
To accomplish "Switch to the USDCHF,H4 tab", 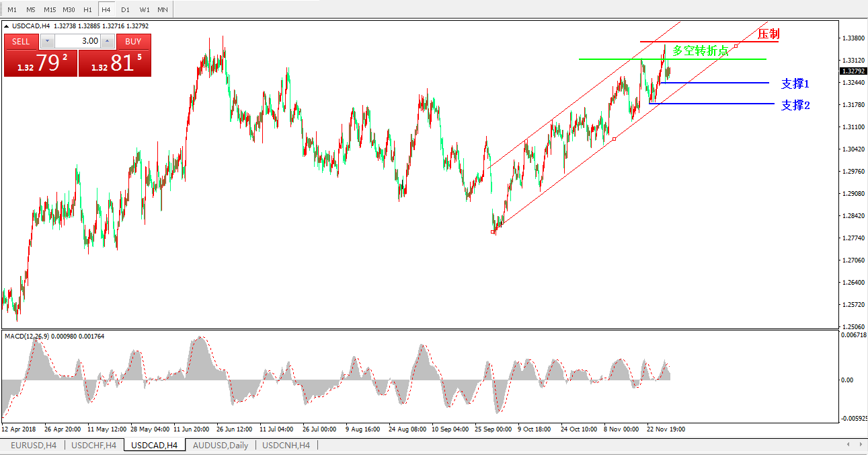I will [x=94, y=445].
